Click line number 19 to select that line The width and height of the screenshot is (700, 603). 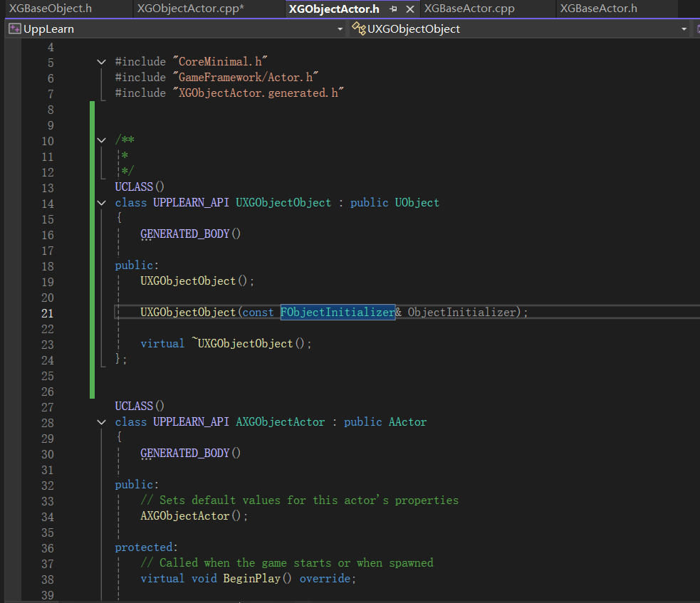(x=47, y=281)
